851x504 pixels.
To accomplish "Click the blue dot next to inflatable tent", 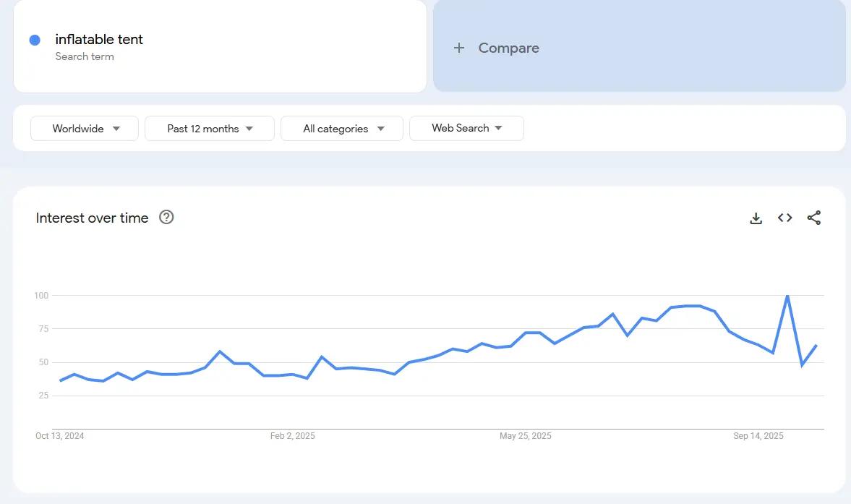I will 35,40.
